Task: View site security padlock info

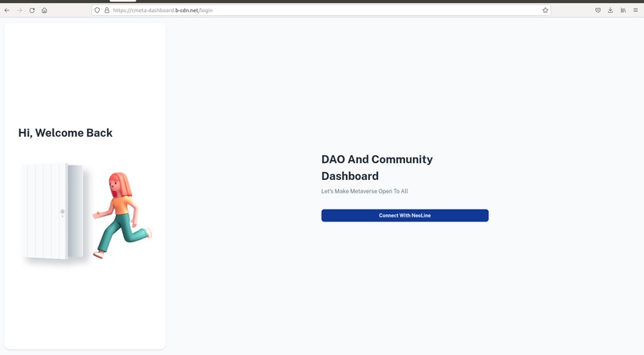Action: pyautogui.click(x=107, y=10)
